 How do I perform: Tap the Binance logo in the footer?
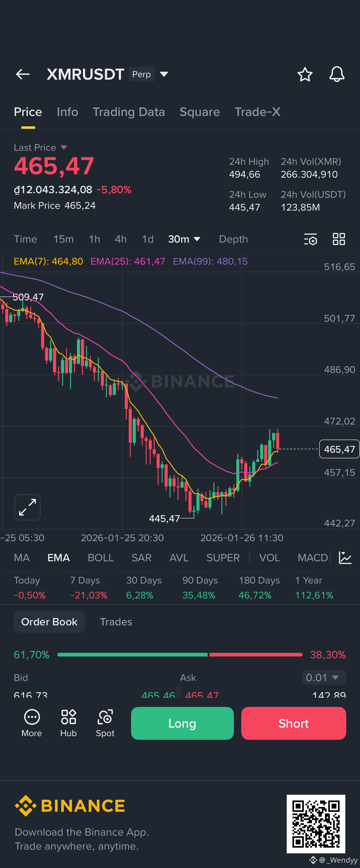tap(70, 806)
